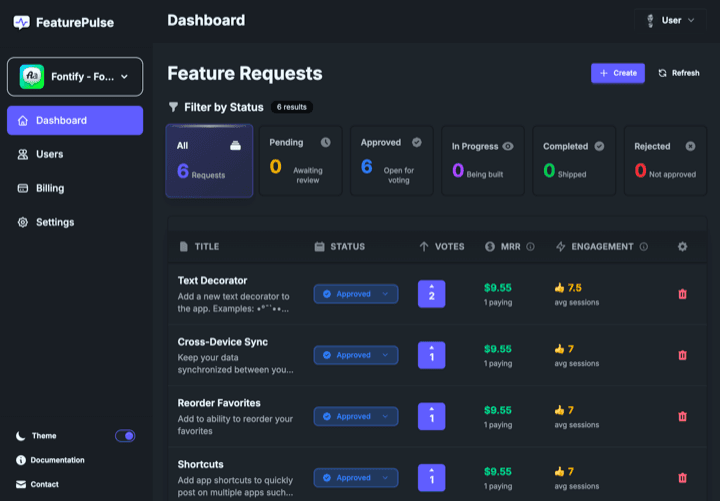Toggle the Theme switch

[125, 436]
